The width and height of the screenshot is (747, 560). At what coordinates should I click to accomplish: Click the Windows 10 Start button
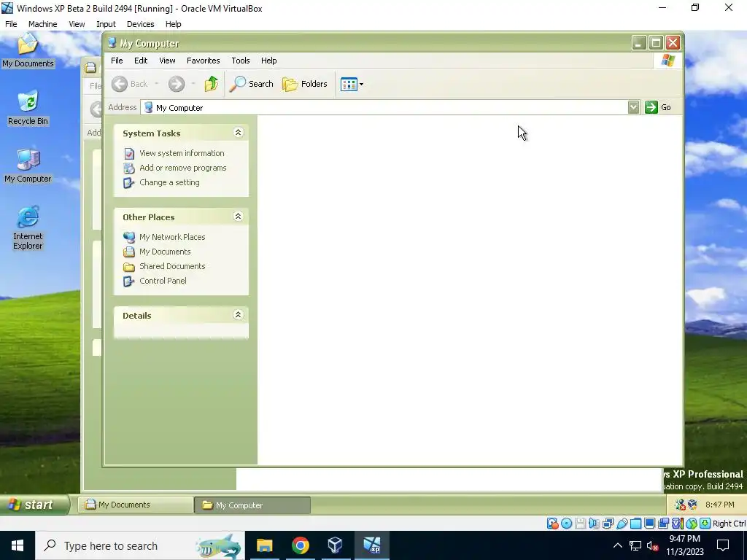click(18, 545)
